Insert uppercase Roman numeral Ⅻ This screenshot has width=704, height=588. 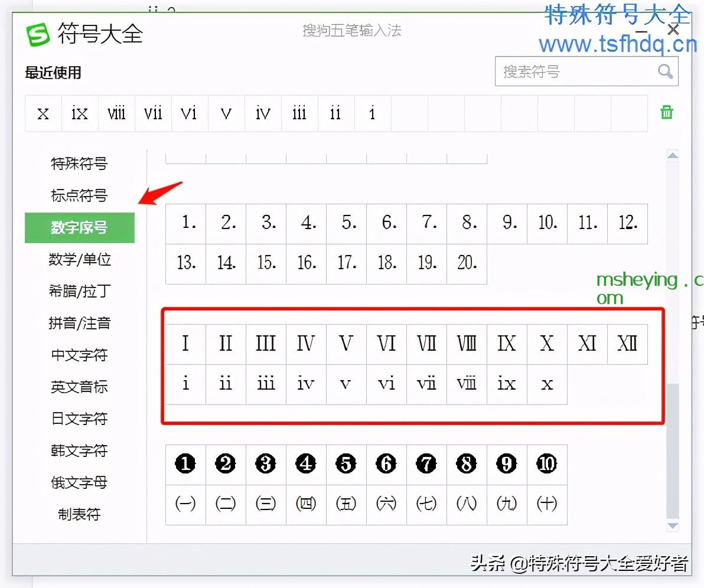pyautogui.click(x=627, y=344)
